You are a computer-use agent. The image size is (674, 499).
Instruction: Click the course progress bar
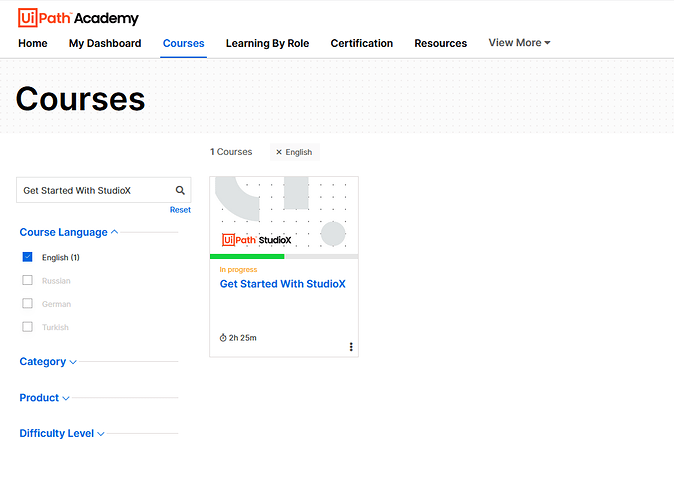point(284,257)
